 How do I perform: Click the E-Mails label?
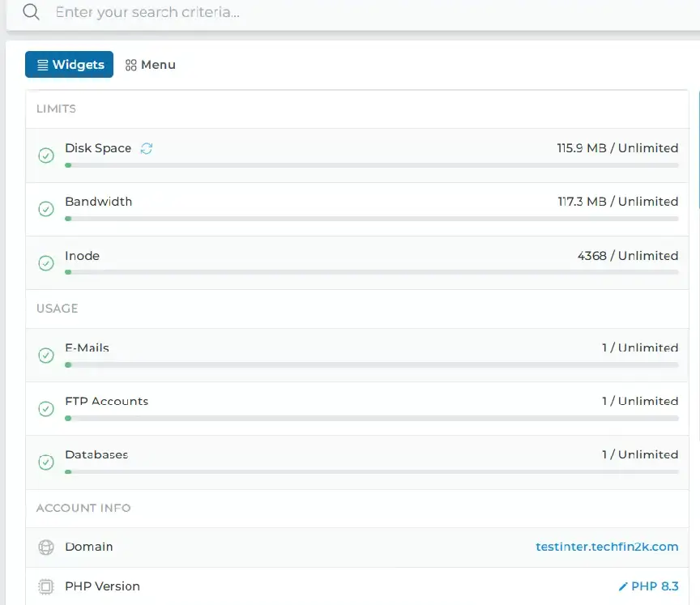(87, 347)
